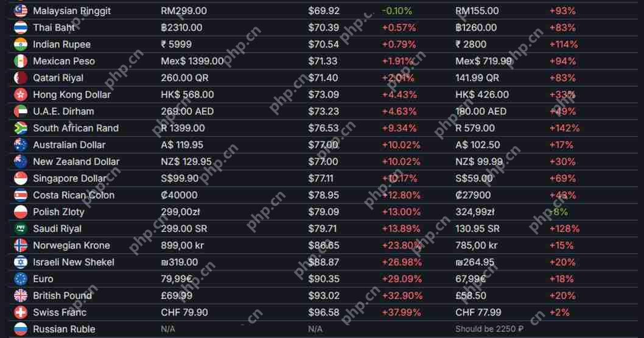Click the U.A.E. Dirham currency name
Image resolution: width=644 pixels, height=338 pixels.
63,111
